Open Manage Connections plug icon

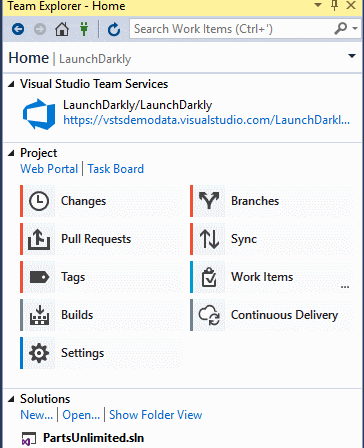tap(84, 29)
